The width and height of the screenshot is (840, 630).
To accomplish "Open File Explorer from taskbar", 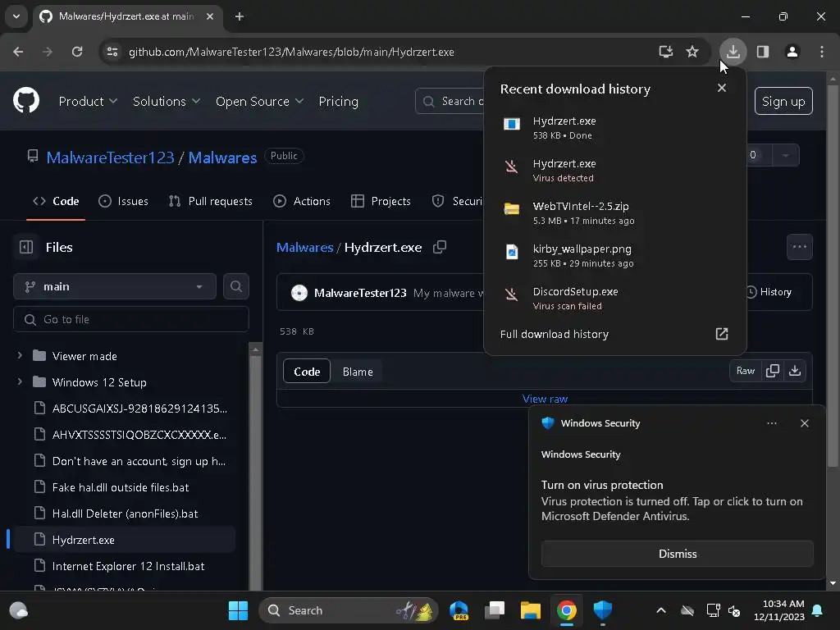I will 531,610.
